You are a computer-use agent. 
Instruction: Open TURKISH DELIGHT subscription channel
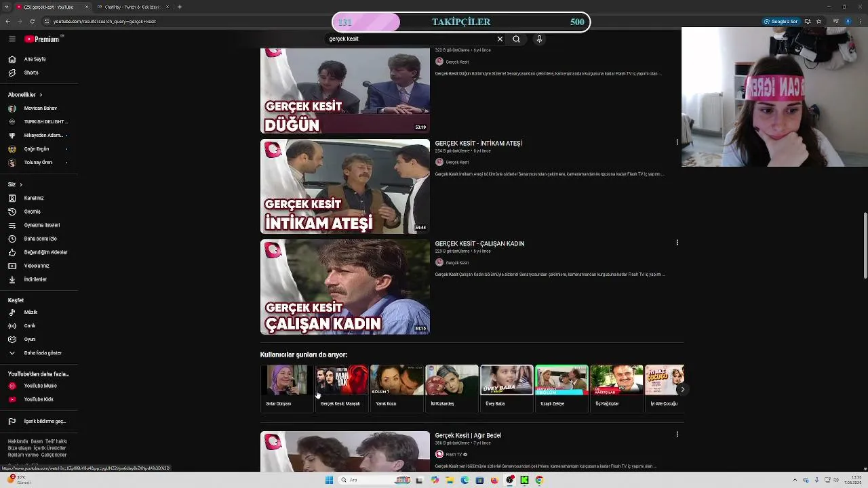click(x=39, y=122)
